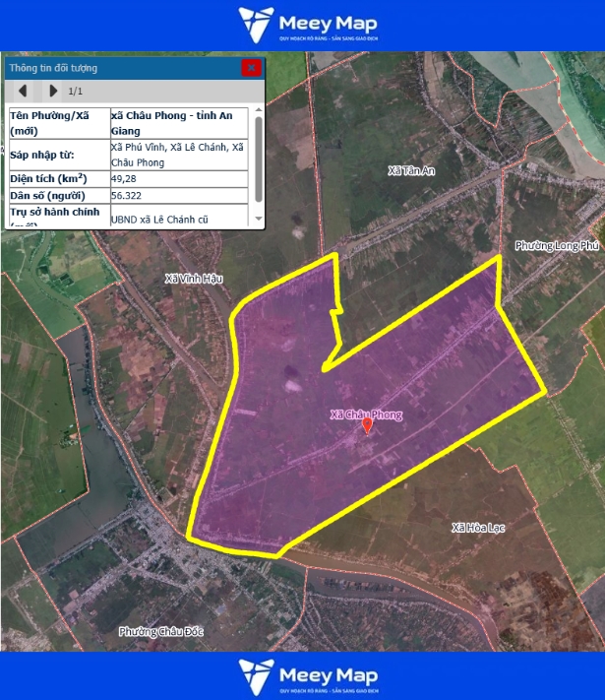
Task: Click the info panel vertical scrollbar thumb
Action: [x=259, y=158]
